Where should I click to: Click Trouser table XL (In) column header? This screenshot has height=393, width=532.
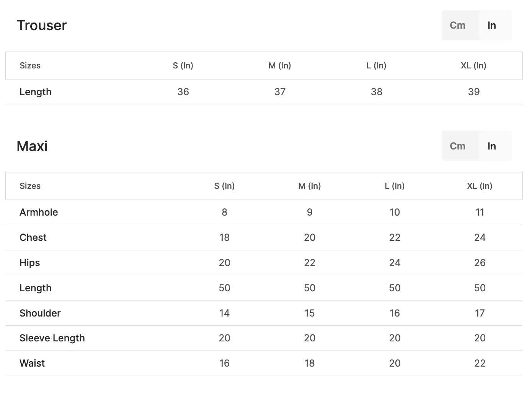tap(473, 66)
